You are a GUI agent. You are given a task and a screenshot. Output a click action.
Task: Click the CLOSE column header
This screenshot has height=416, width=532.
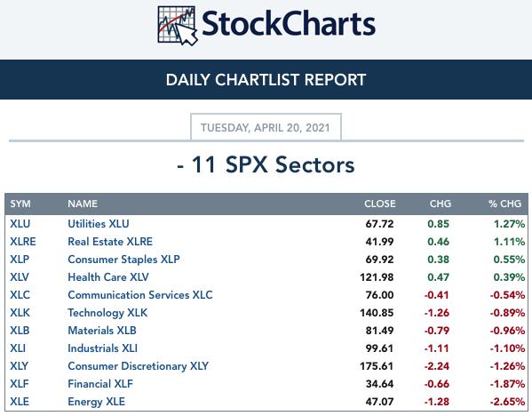[379, 204]
